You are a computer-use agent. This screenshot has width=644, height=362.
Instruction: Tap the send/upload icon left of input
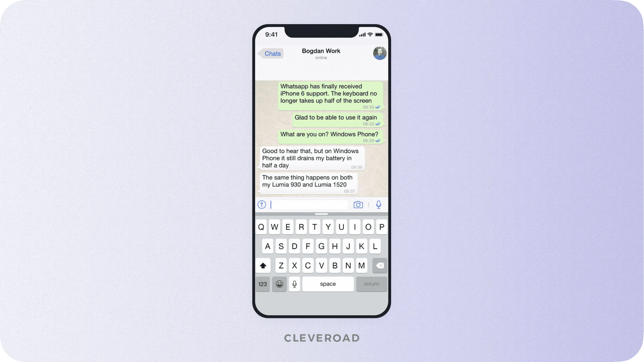tap(262, 205)
